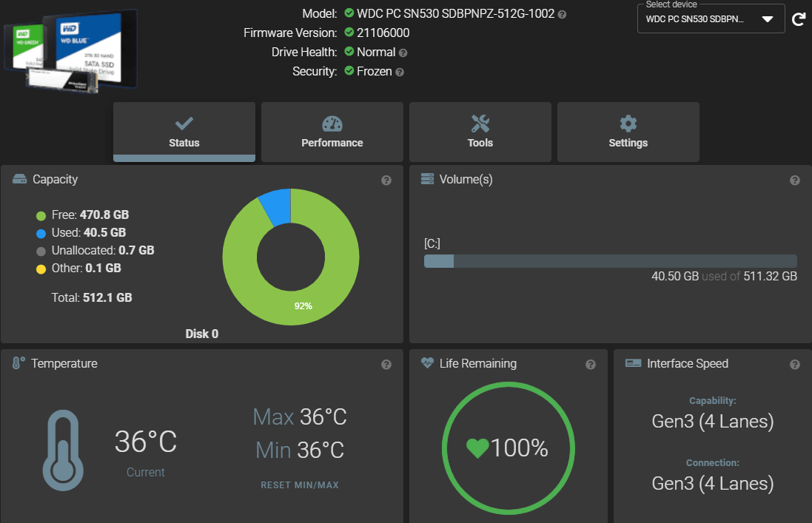Click the blue Used legend dot
The width and height of the screenshot is (812, 523).
pos(41,233)
